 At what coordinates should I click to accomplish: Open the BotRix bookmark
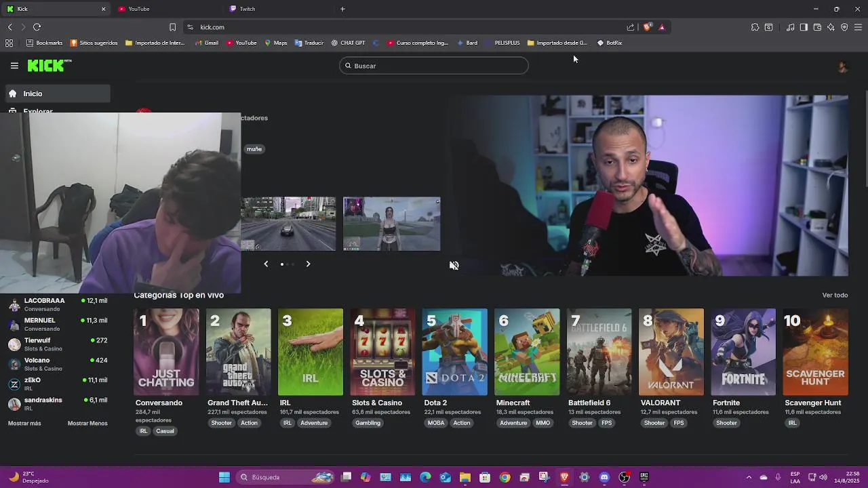coord(610,43)
